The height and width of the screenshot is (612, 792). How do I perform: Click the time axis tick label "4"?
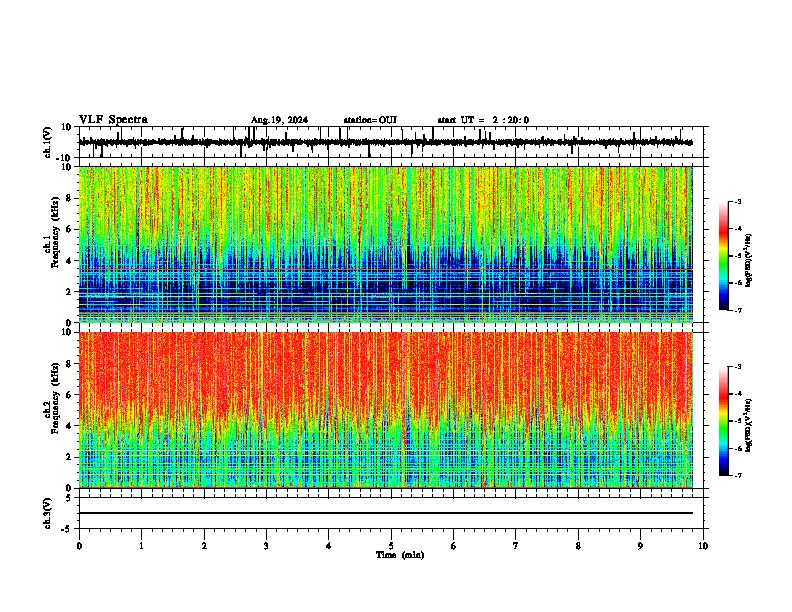329,546
